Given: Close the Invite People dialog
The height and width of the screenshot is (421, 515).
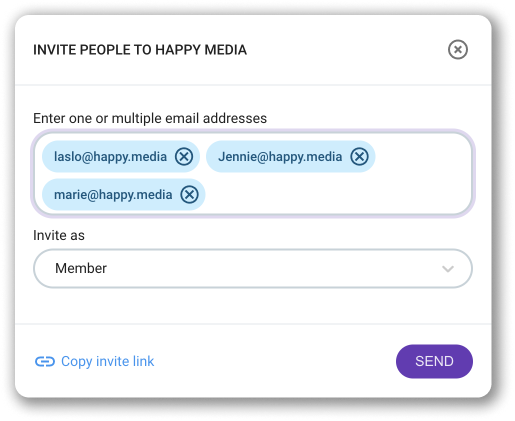Looking at the screenshot, I should pos(457,50).
